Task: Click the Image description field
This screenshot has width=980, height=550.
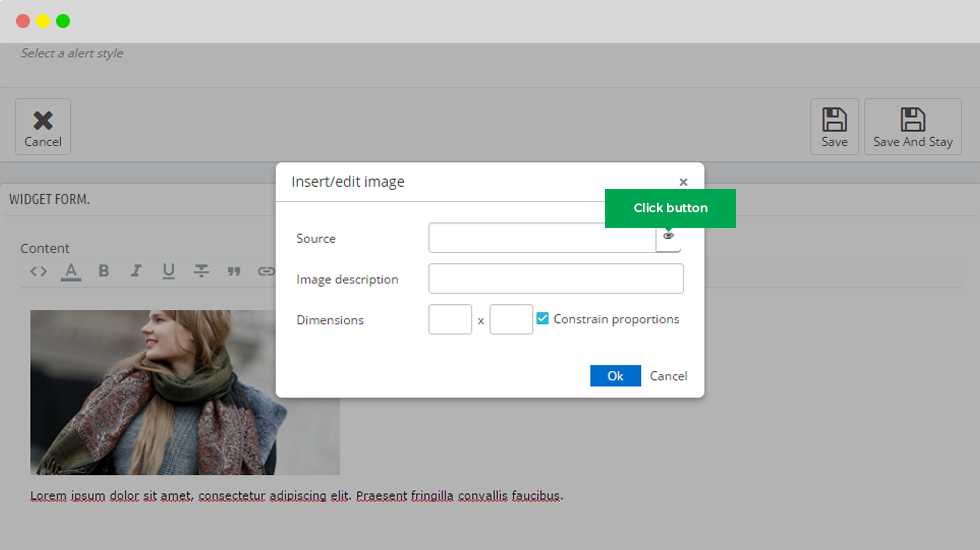Action: click(556, 278)
